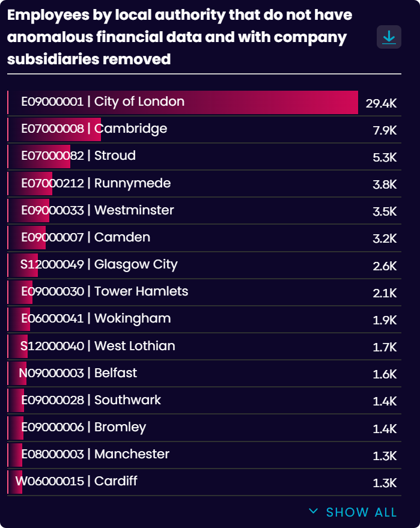Click the download chart data icon
This screenshot has height=528, width=420.
[389, 37]
